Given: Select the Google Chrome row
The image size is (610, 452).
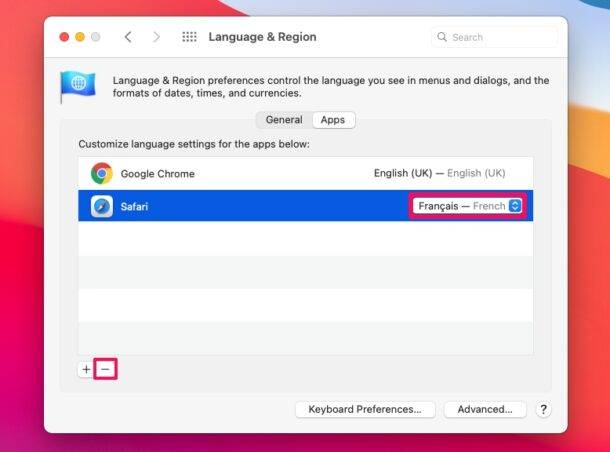Looking at the screenshot, I should pos(305,173).
